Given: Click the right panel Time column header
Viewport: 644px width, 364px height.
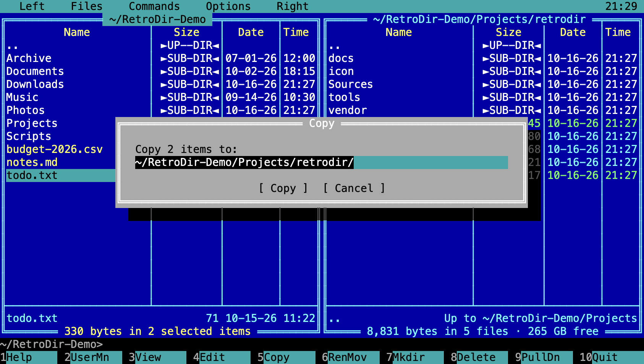Looking at the screenshot, I should [x=618, y=32].
